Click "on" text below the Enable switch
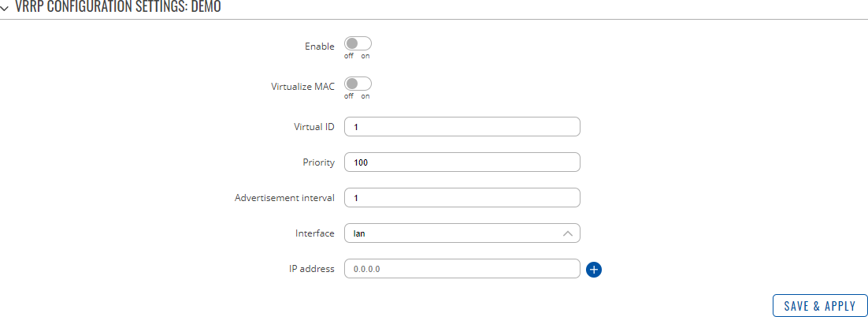Image resolution: width=868 pixels, height=317 pixels. [x=365, y=56]
